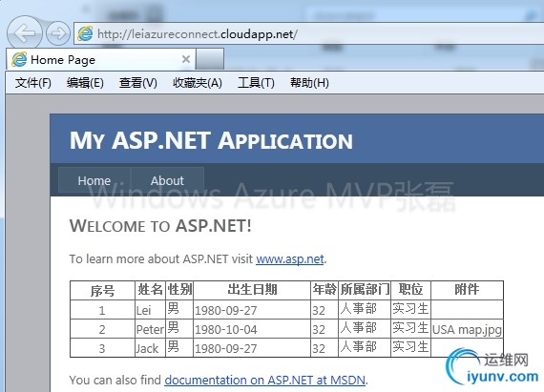Go to the Home navigation item
This screenshot has height=392, width=544.
pyautogui.click(x=94, y=180)
